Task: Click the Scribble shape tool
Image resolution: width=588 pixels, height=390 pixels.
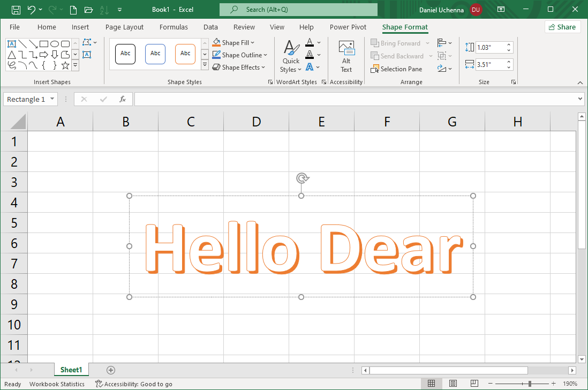Action: [x=12, y=65]
